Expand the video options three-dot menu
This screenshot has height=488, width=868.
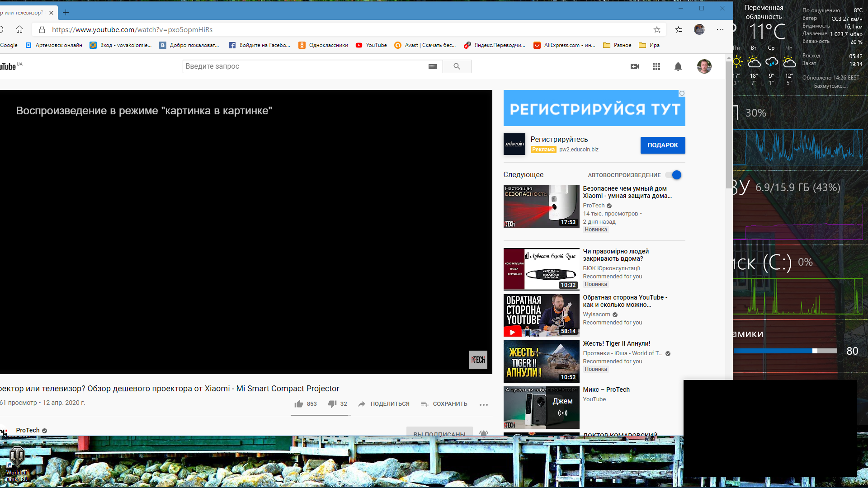coord(483,404)
